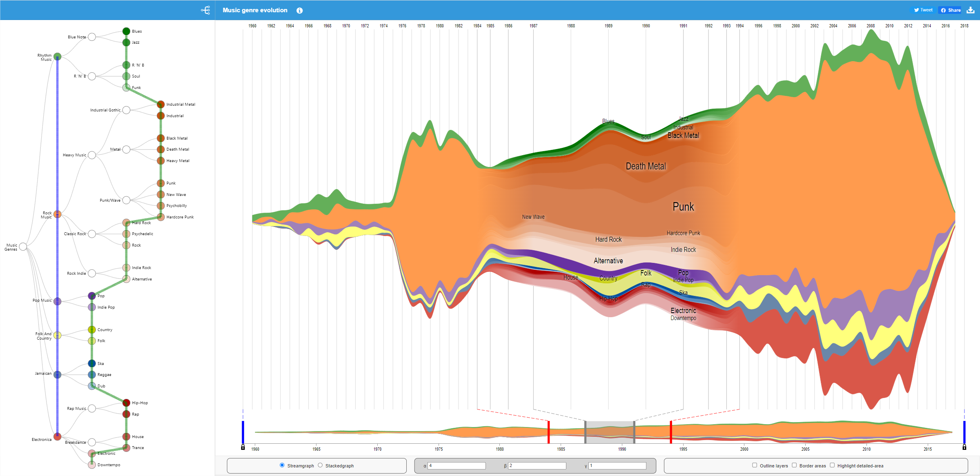
Task: Click the right padlock icon on timeline
Action: pos(964,447)
